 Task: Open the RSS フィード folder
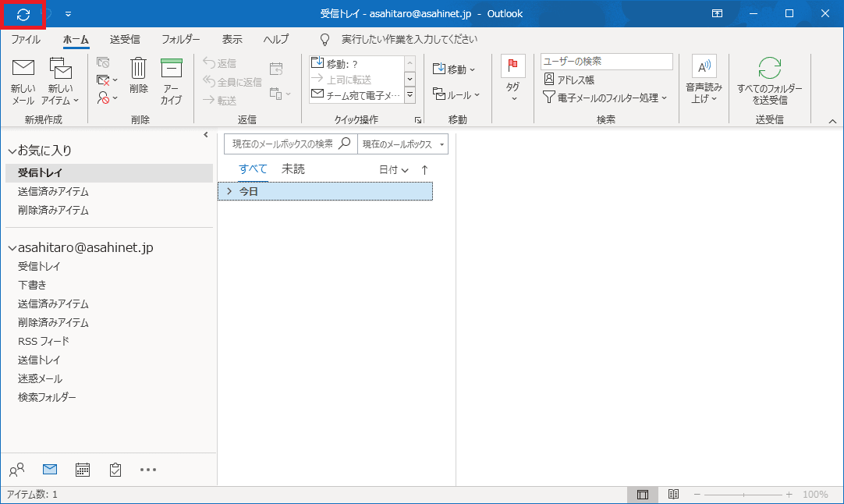tap(44, 342)
